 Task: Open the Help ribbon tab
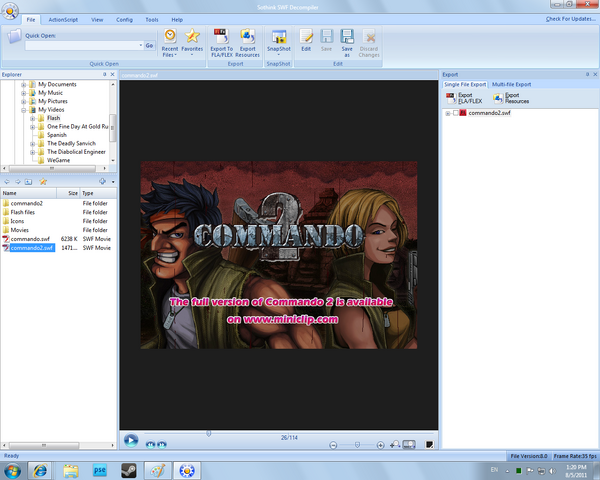[x=177, y=20]
